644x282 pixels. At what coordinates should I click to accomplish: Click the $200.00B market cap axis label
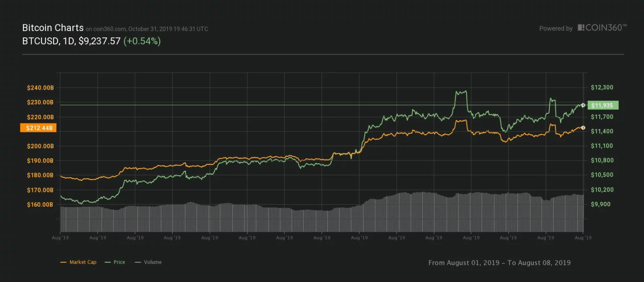click(40, 146)
